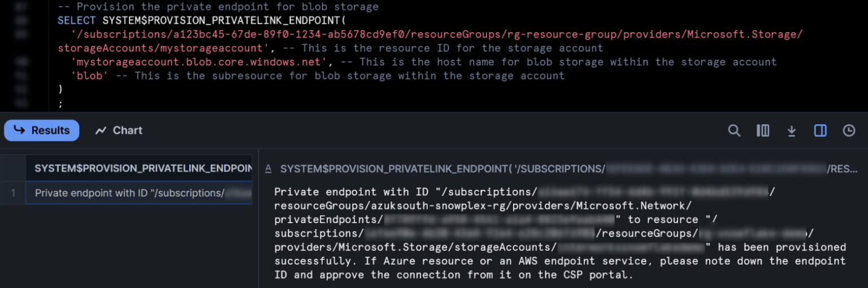Click the Results arrow icon
The width and height of the screenshot is (868, 288).
click(19, 130)
